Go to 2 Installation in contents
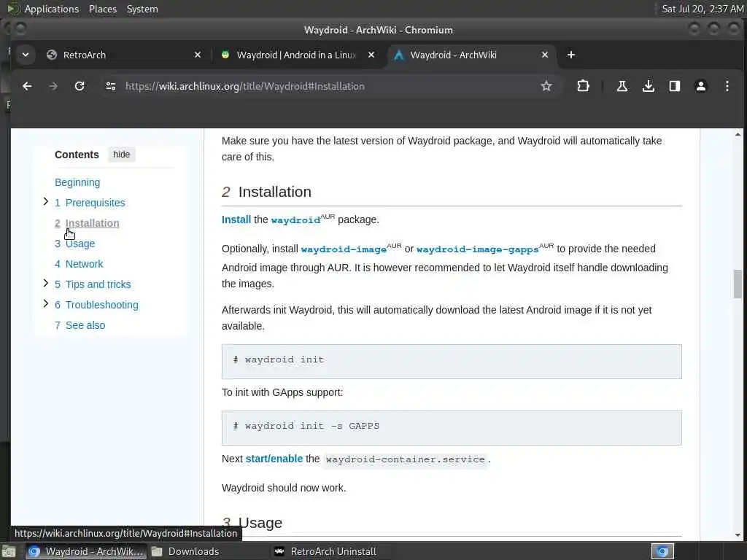 [x=87, y=223]
